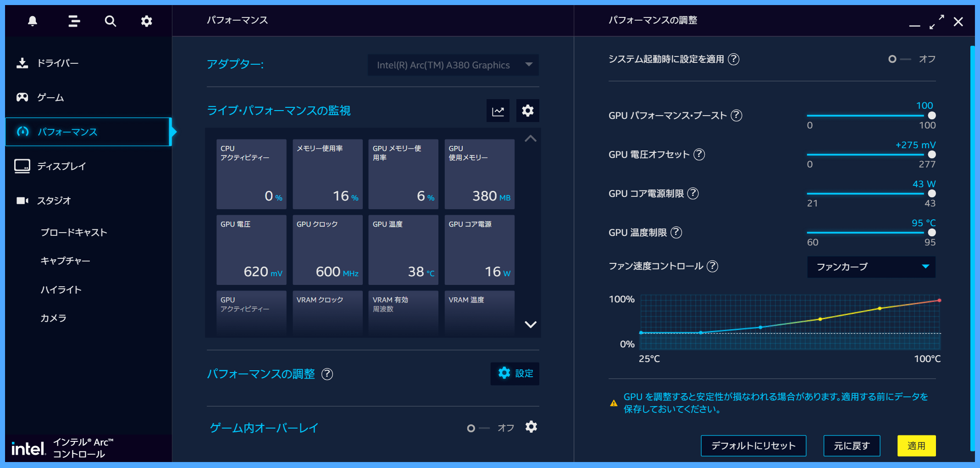Click the red end point on fan curve
Screen dimensions: 980x468
(939, 301)
